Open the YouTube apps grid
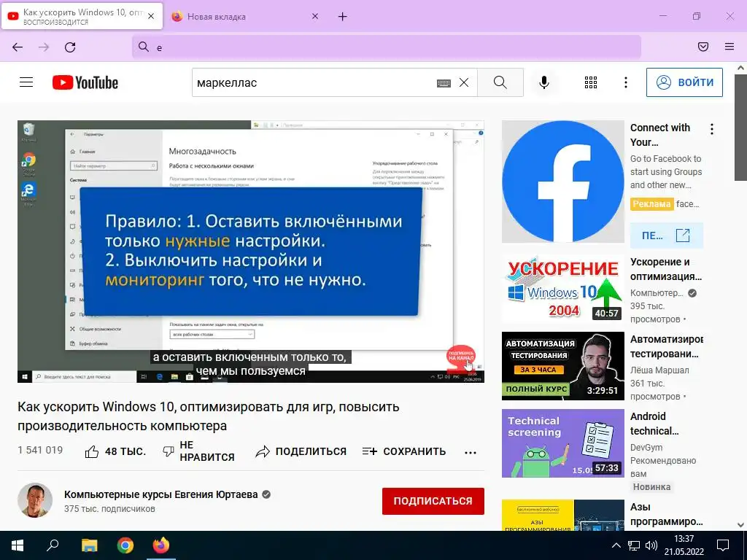This screenshot has height=560, width=747. tap(591, 82)
